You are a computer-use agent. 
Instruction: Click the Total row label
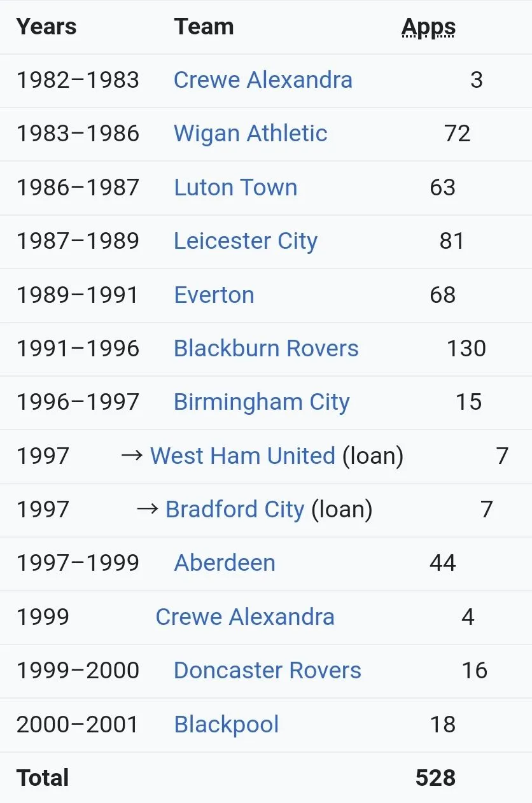point(43,778)
